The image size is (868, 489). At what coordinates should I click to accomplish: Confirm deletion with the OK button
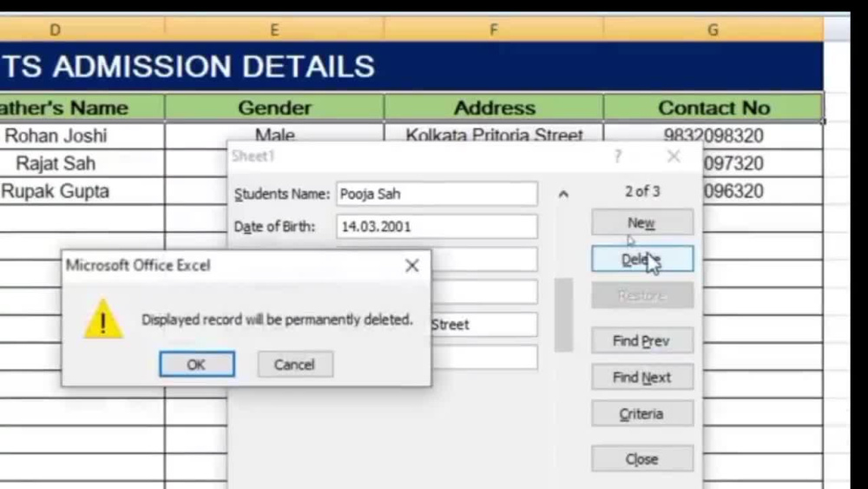point(197,365)
